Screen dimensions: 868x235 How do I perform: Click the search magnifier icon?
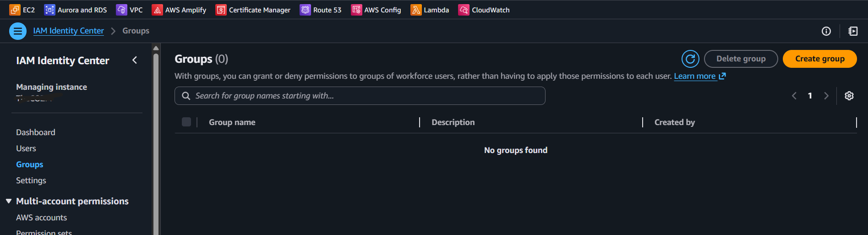click(x=186, y=96)
